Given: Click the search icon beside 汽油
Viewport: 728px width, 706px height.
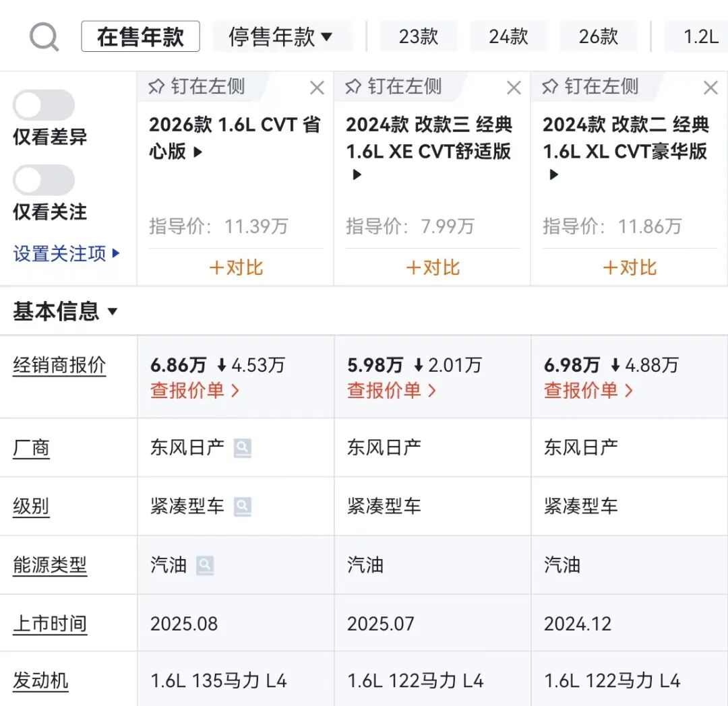Looking at the screenshot, I should pyautogui.click(x=205, y=565).
